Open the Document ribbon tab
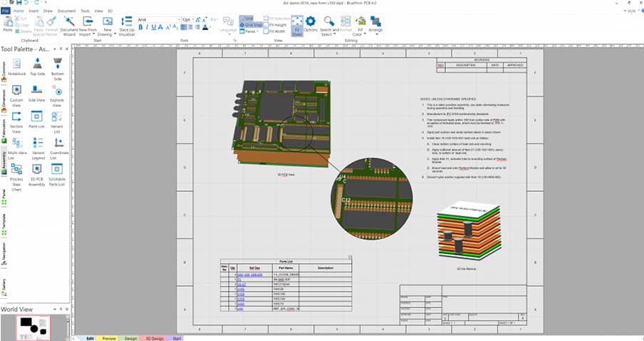 click(x=66, y=11)
